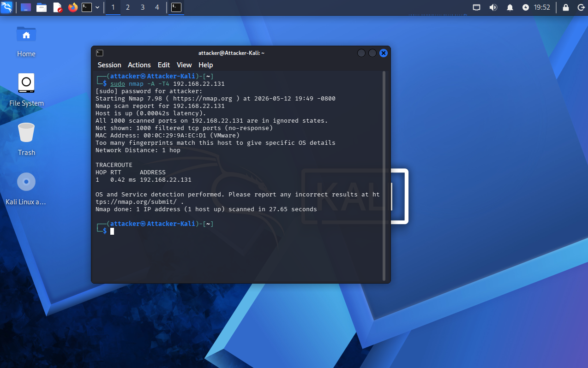Open the text editor panel launcher
588x368 pixels.
(x=57, y=7)
